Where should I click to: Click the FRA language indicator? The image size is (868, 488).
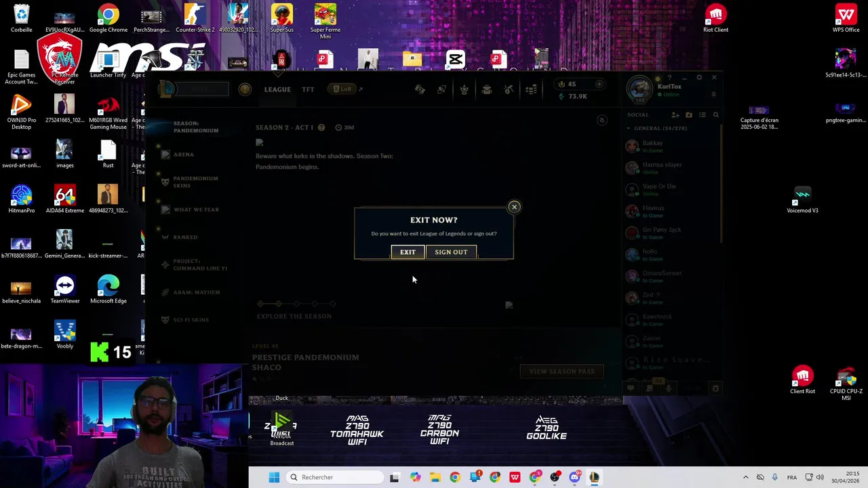pyautogui.click(x=792, y=477)
